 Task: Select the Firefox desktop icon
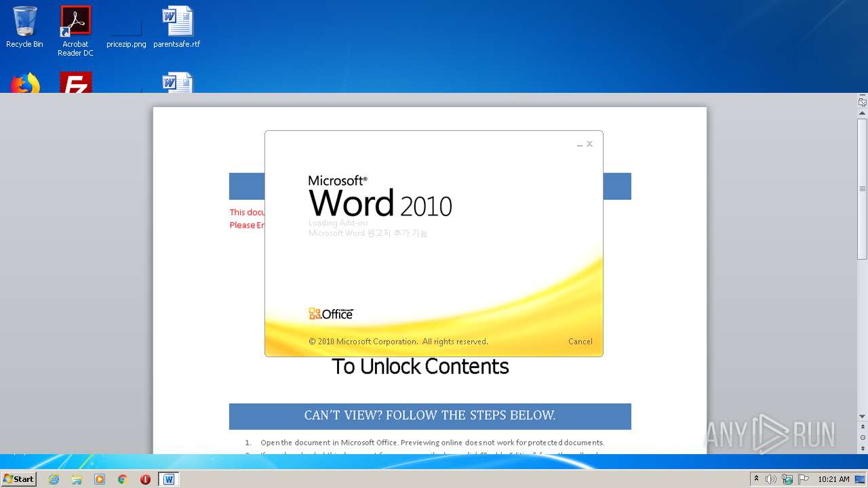24,83
